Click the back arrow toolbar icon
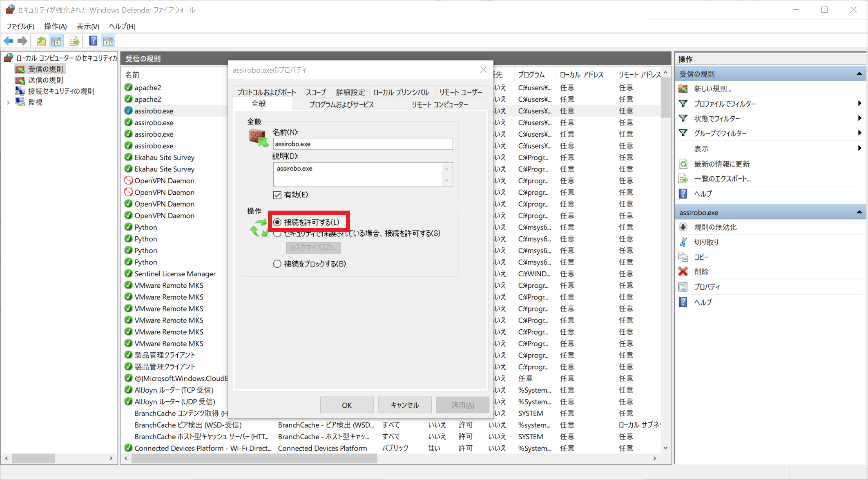This screenshot has height=480, width=868. pos(8,41)
